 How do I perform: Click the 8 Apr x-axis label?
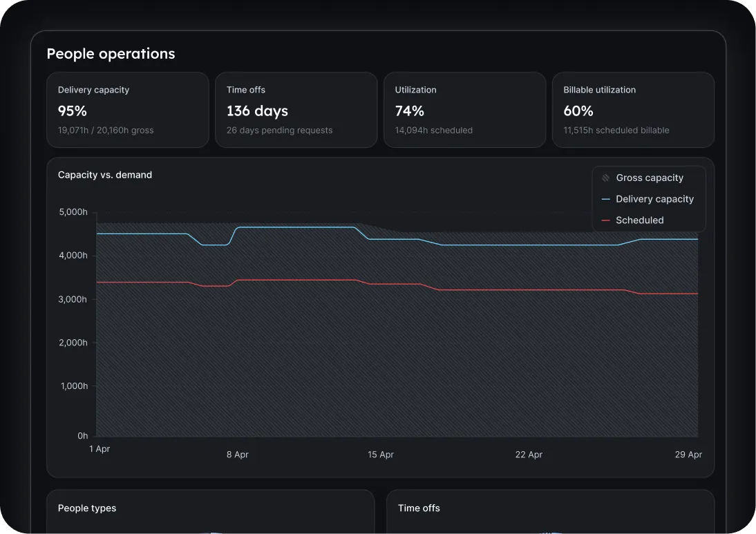238,455
